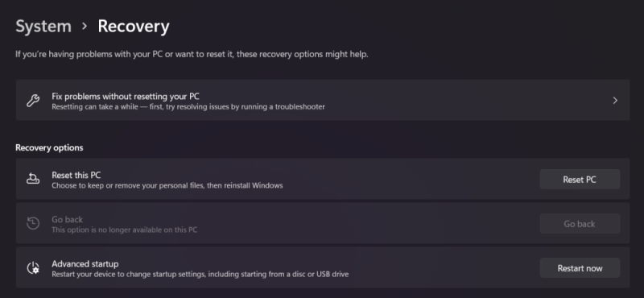Select the Advanced startup row title
The height and width of the screenshot is (298, 644).
(x=85, y=264)
